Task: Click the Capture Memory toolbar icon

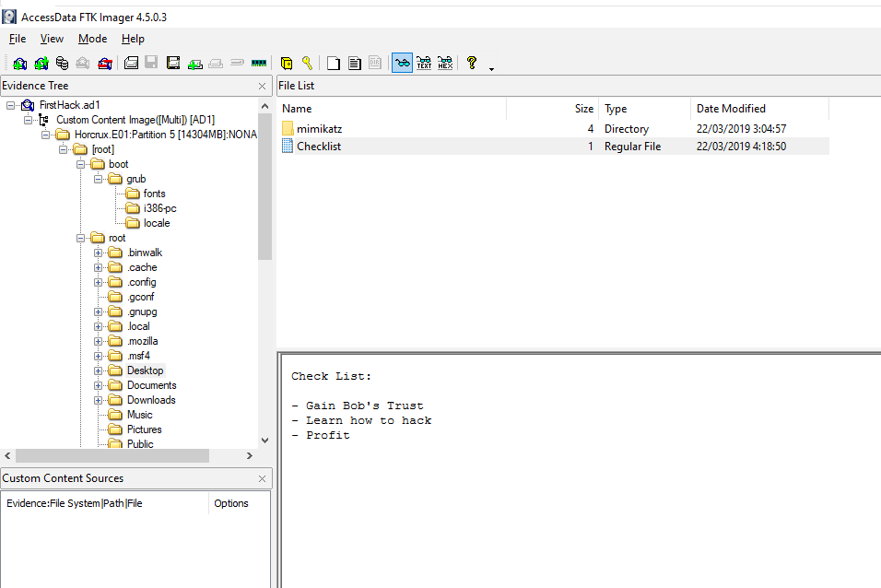Action: tap(259, 64)
